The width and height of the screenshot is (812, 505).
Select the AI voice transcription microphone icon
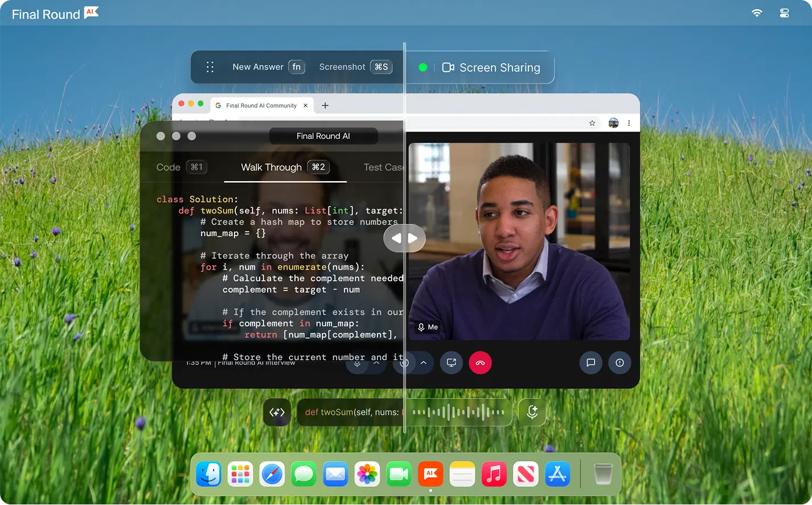532,412
